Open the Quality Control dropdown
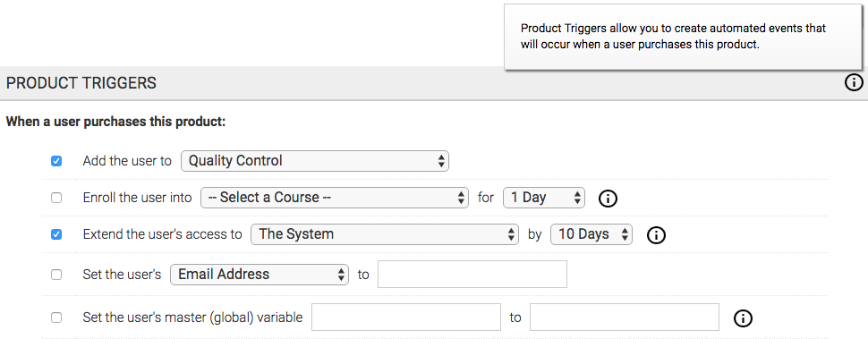 (x=315, y=161)
